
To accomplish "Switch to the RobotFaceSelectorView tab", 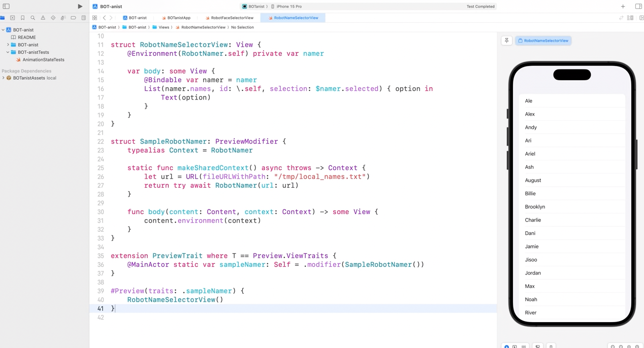I will point(229,18).
